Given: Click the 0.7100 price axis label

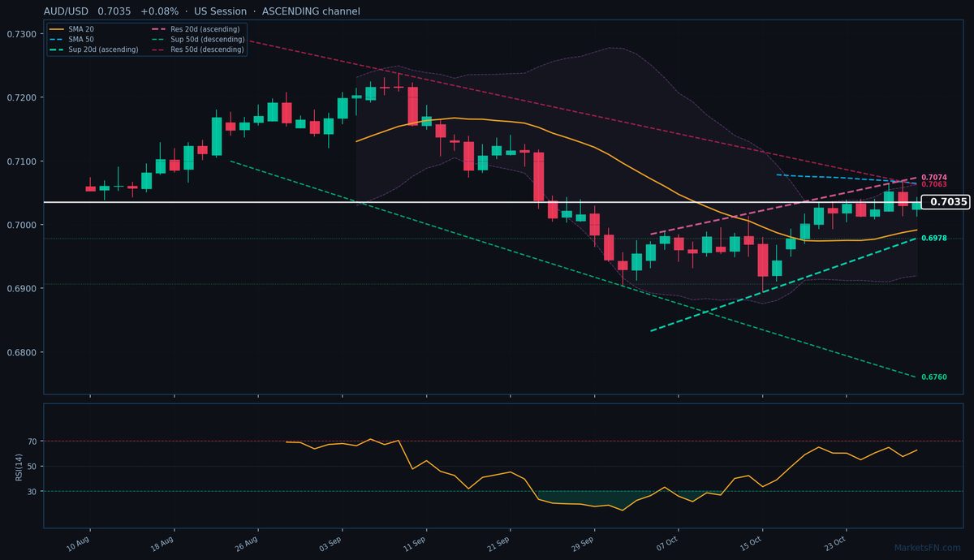Looking at the screenshot, I should pos(21,162).
